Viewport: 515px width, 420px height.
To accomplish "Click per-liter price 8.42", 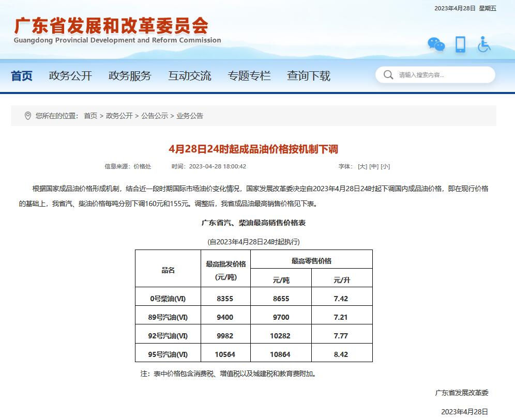I will pos(341,354).
